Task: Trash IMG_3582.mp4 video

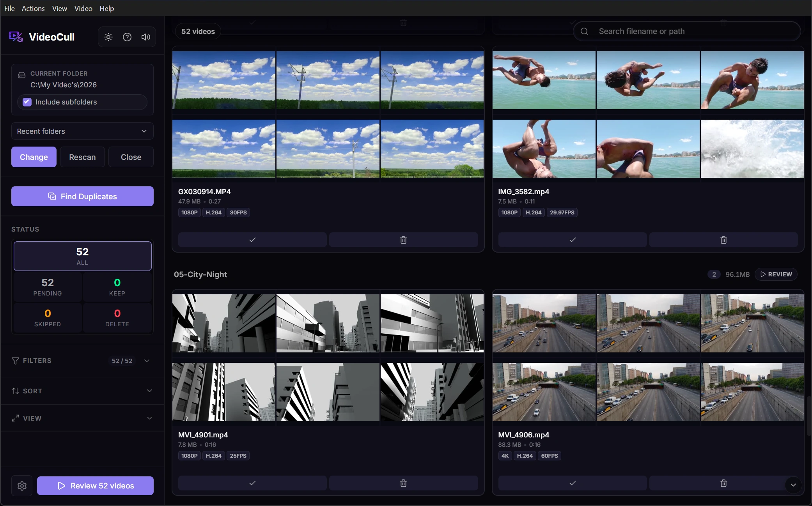Action: [x=723, y=240]
